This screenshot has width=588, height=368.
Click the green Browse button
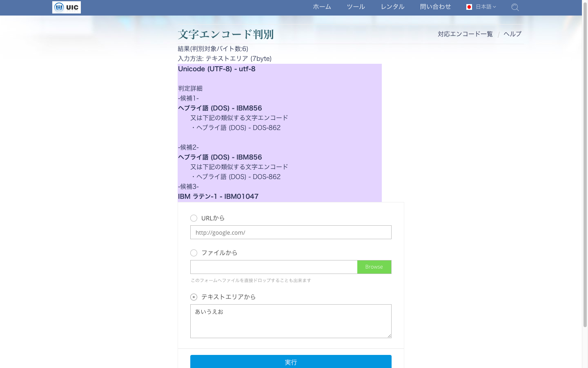click(x=374, y=267)
